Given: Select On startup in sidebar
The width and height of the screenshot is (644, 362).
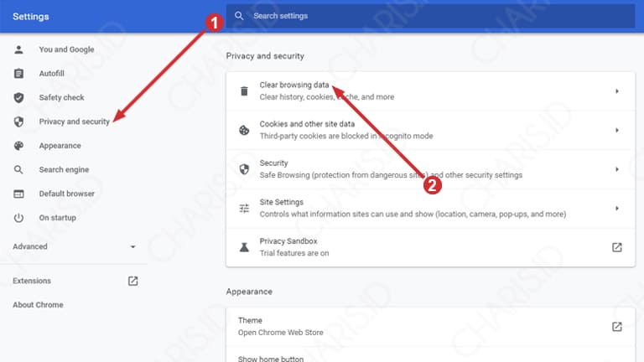Looking at the screenshot, I should (x=58, y=218).
